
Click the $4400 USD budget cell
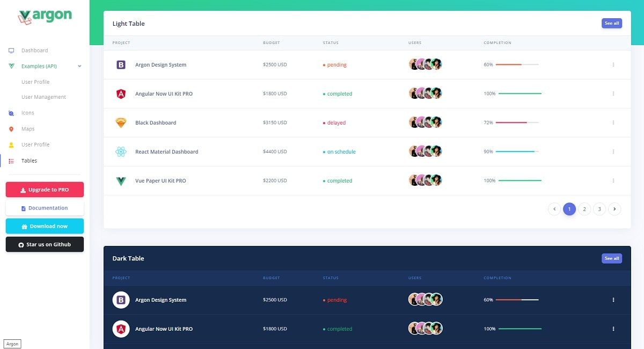click(x=275, y=152)
